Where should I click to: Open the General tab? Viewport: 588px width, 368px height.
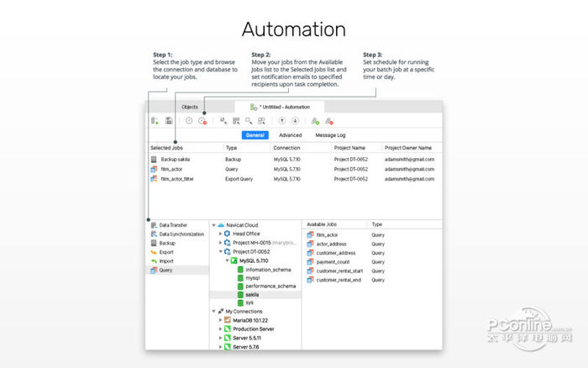(x=255, y=135)
